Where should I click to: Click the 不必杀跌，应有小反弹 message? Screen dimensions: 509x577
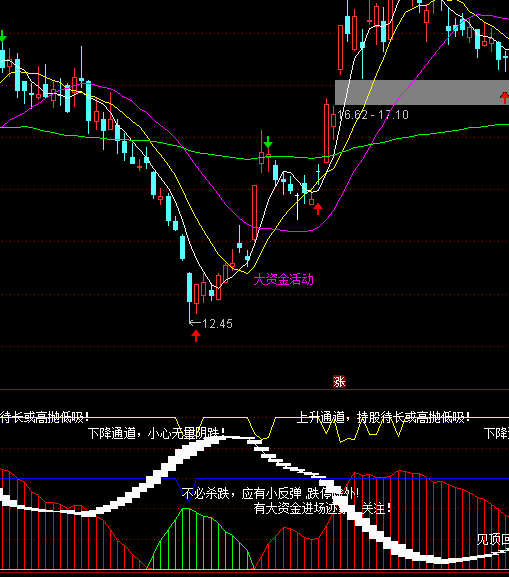click(x=241, y=493)
